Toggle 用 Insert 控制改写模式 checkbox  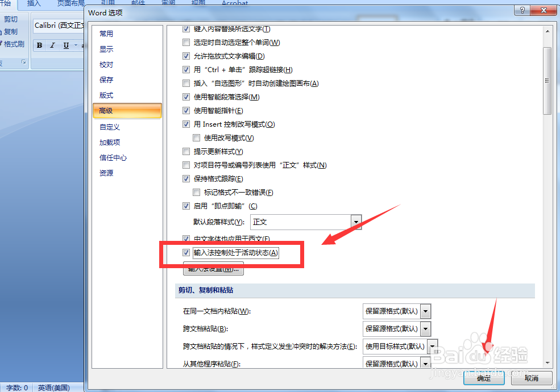pos(186,124)
